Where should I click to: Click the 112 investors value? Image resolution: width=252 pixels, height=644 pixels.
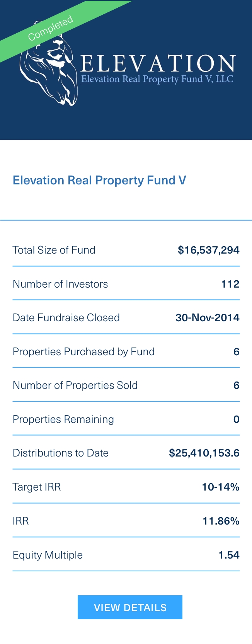tap(230, 284)
